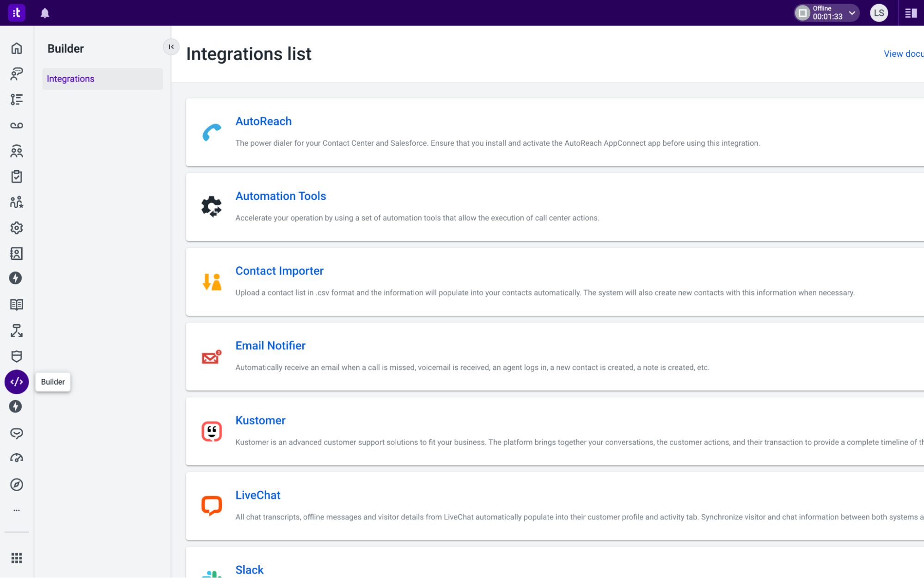Open the Email Notifier integration
Screen dimensions: 924x578
click(270, 346)
